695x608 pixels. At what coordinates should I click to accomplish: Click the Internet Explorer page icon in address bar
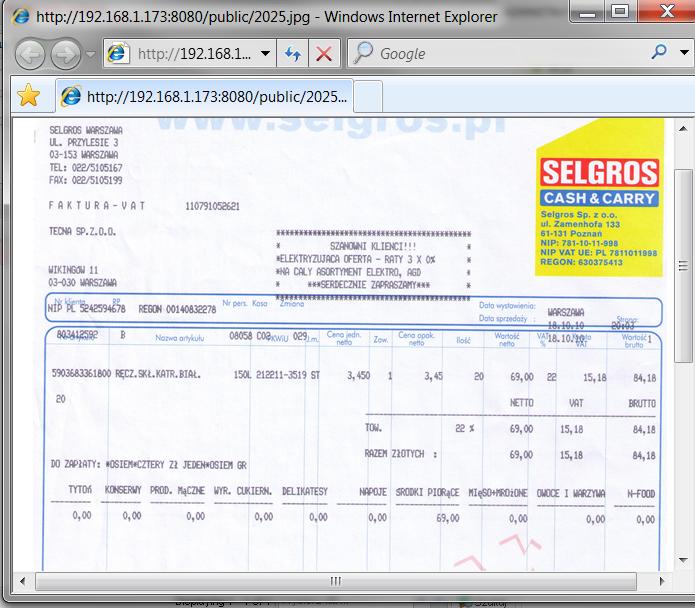click(x=117, y=54)
